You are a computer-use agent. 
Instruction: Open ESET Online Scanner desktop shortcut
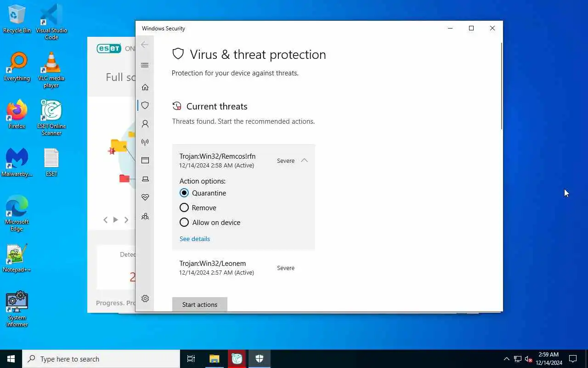point(51,117)
